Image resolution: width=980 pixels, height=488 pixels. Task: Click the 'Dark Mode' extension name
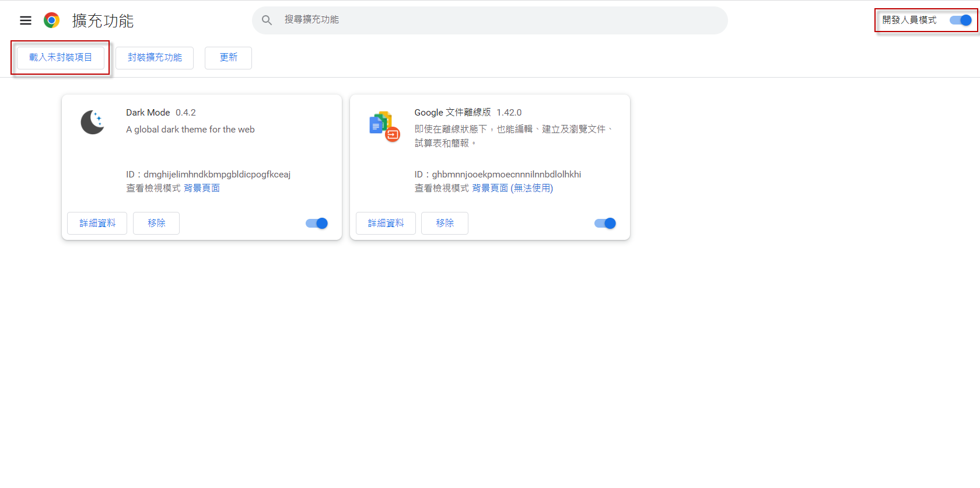(148, 112)
